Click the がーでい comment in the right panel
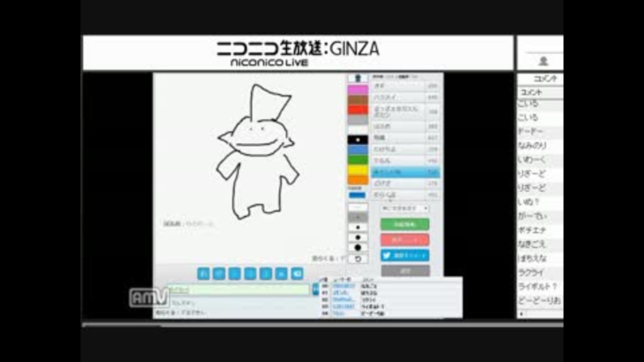Screen dimensions: 644x362 (x=532, y=215)
